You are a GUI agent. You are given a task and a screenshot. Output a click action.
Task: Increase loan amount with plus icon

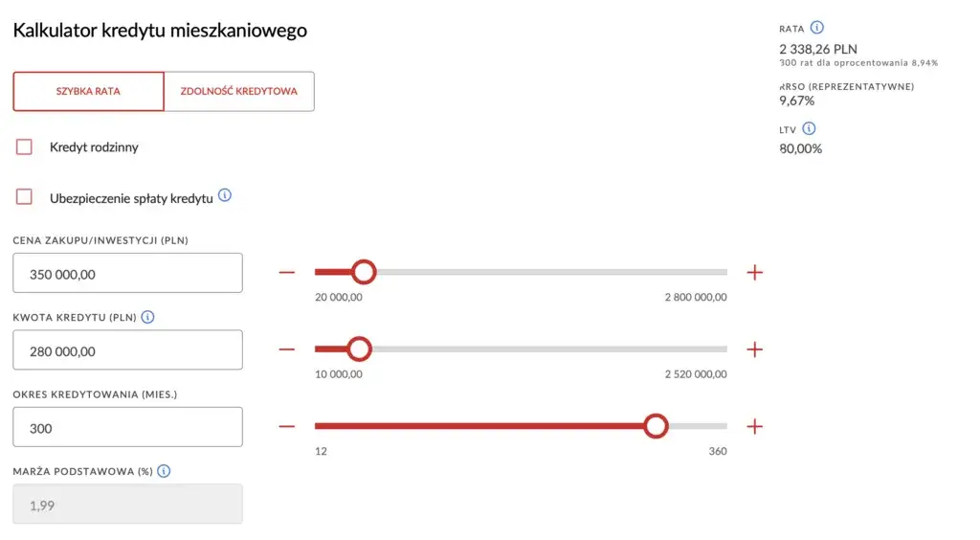[x=755, y=349]
